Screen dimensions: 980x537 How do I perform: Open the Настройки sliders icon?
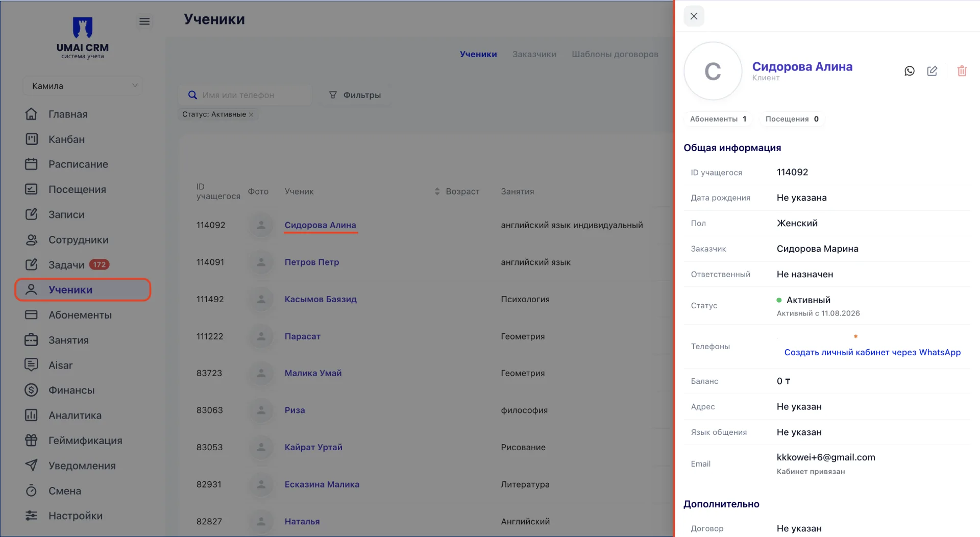pyautogui.click(x=31, y=516)
